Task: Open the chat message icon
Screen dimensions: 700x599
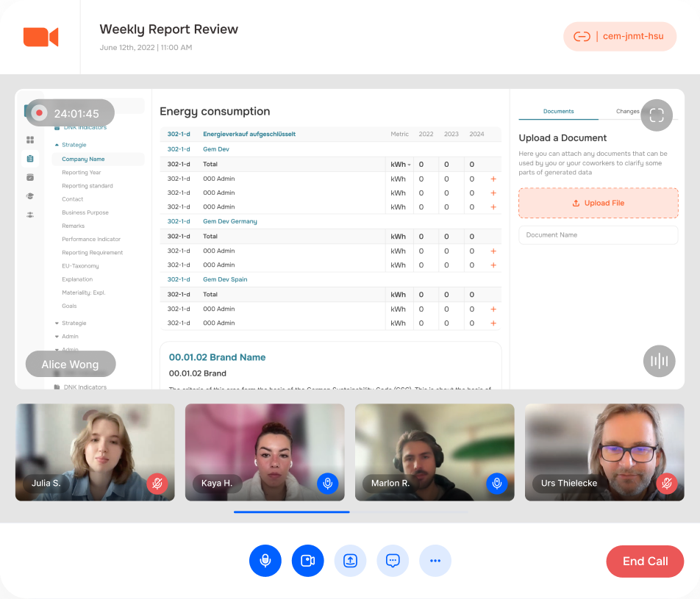Action: click(393, 561)
